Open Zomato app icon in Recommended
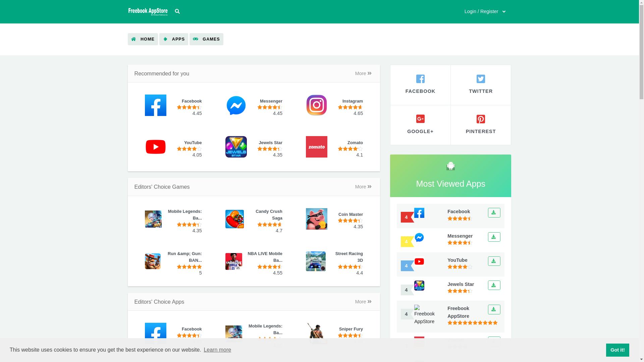Screen dimensions: 644x362 coord(317,147)
